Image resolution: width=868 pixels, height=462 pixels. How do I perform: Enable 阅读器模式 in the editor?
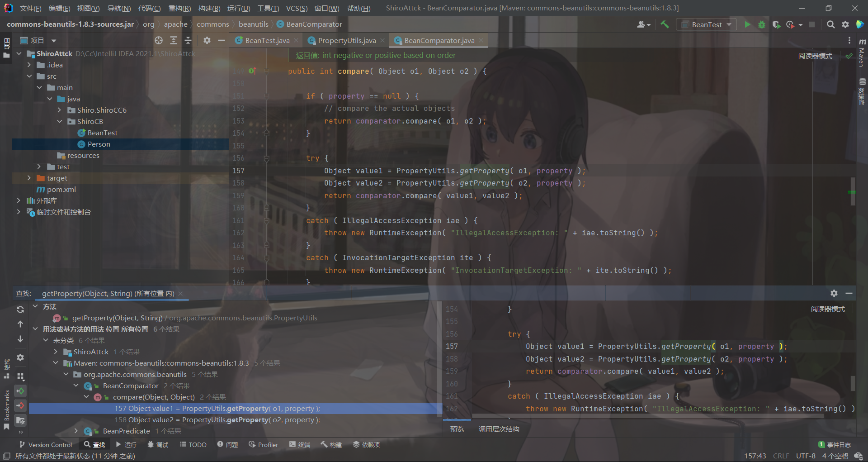(x=815, y=55)
